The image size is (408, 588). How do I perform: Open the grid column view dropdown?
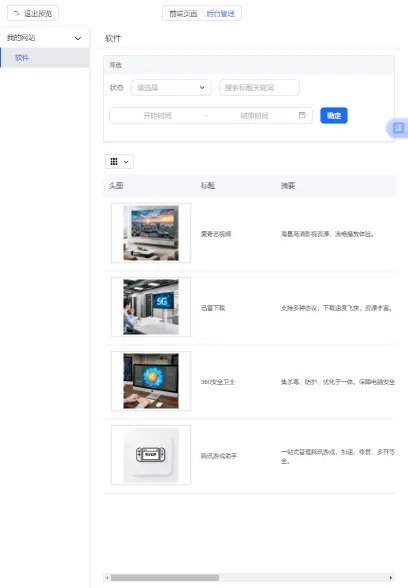coord(120,162)
